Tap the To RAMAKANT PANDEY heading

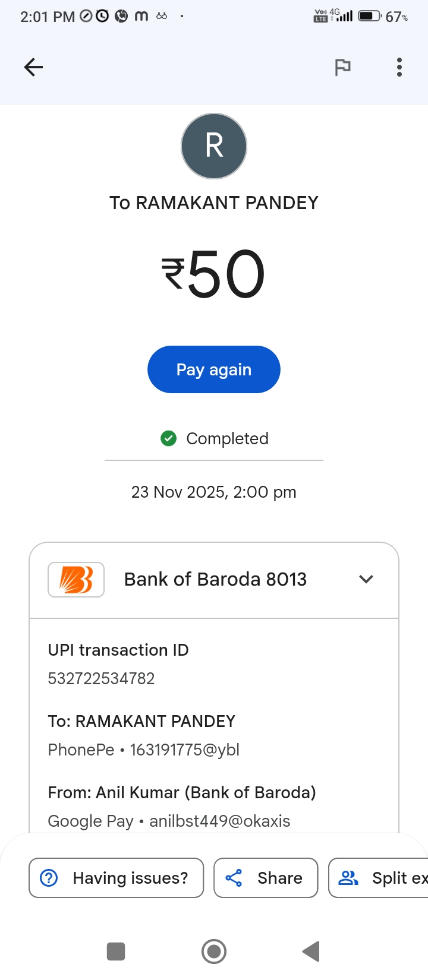pos(214,203)
